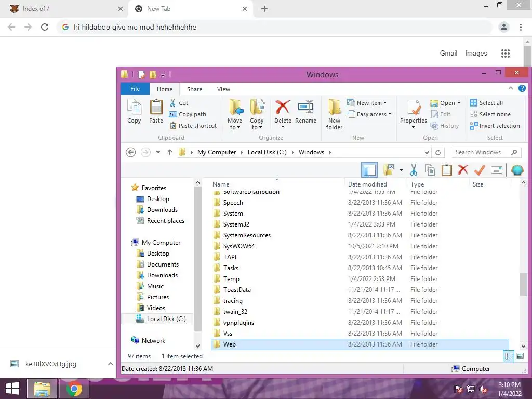Screen dimensions: 532x399
Task: Open address bar history dropdown
Action: [427, 153]
